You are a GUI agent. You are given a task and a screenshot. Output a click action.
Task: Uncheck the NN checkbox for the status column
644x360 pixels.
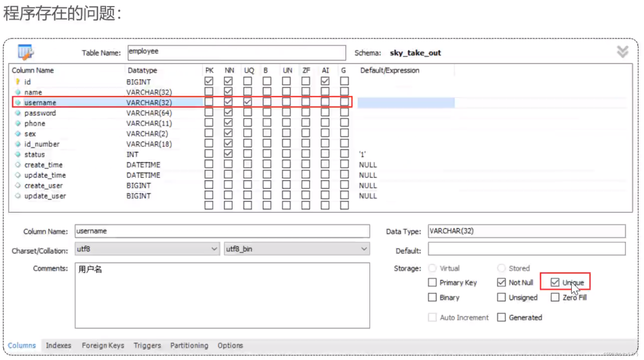point(228,153)
